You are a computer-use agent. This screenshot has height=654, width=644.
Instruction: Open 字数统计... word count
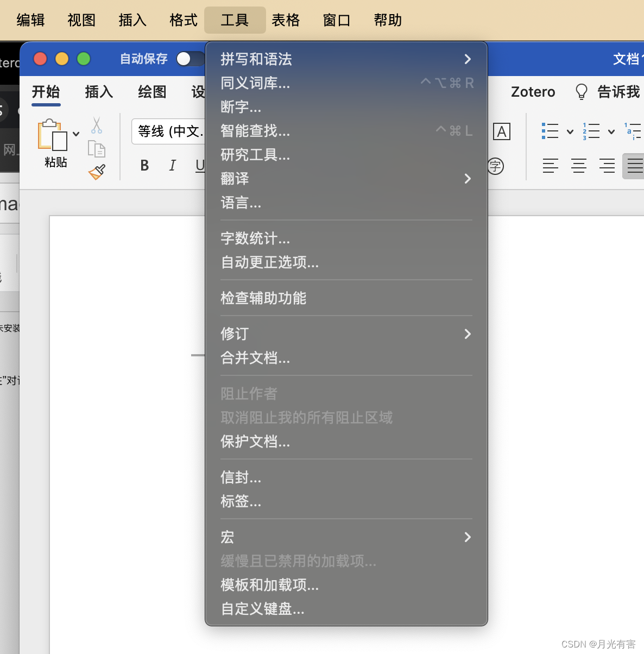pos(346,238)
